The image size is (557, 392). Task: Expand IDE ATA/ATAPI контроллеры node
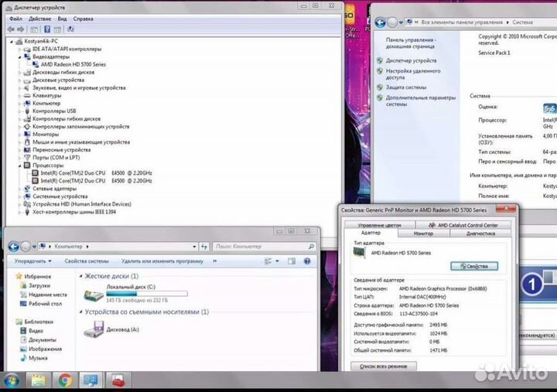pos(19,49)
